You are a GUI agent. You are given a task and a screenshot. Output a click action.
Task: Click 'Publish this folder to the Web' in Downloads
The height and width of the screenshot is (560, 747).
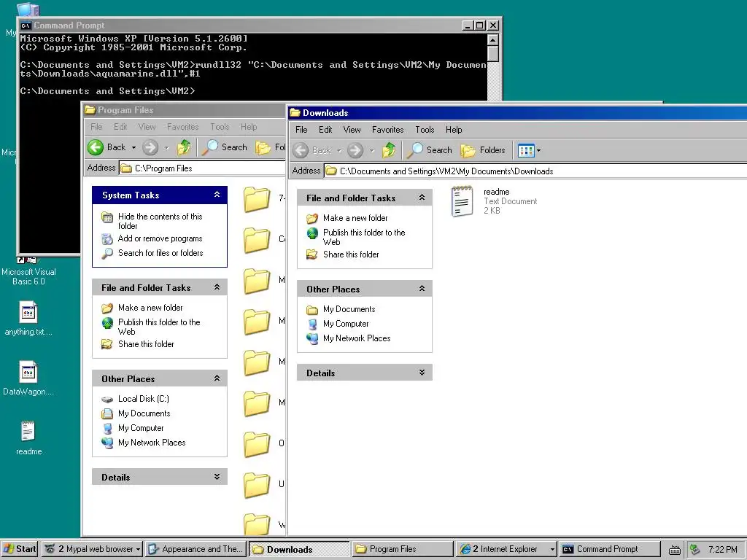click(x=364, y=237)
